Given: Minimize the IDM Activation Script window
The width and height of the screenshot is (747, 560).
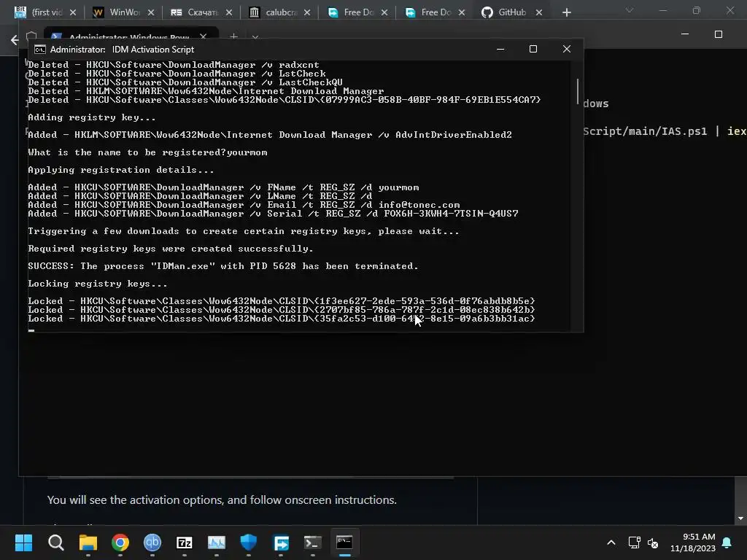Looking at the screenshot, I should (x=500, y=49).
